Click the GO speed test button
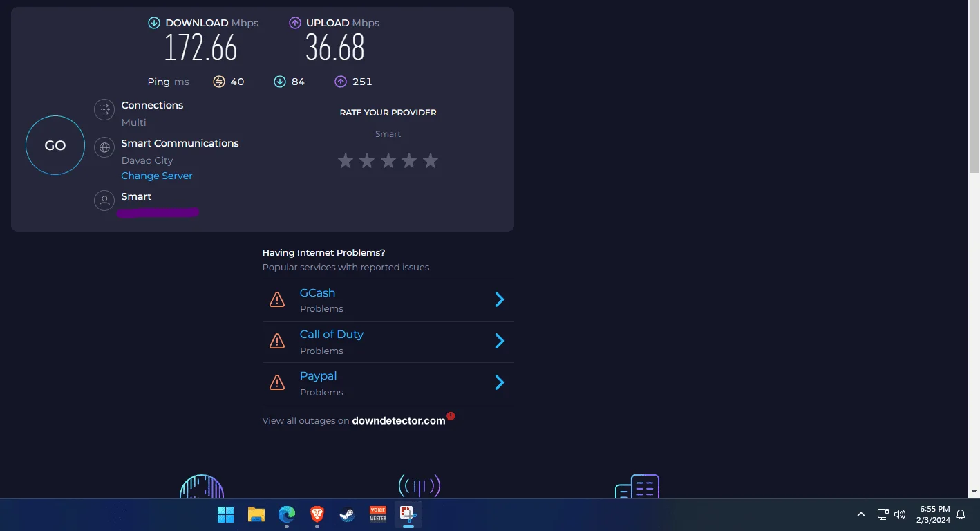Screen dimensions: 980x531 coord(55,145)
